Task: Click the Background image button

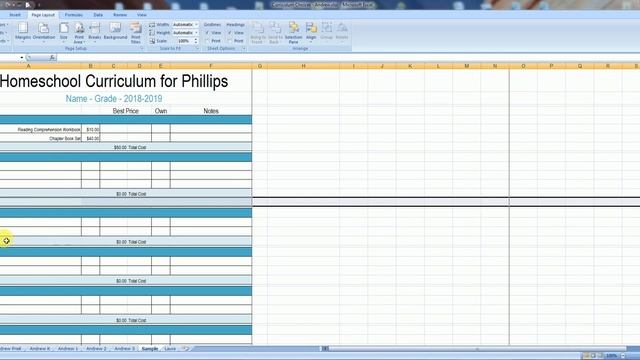Action: click(x=116, y=31)
